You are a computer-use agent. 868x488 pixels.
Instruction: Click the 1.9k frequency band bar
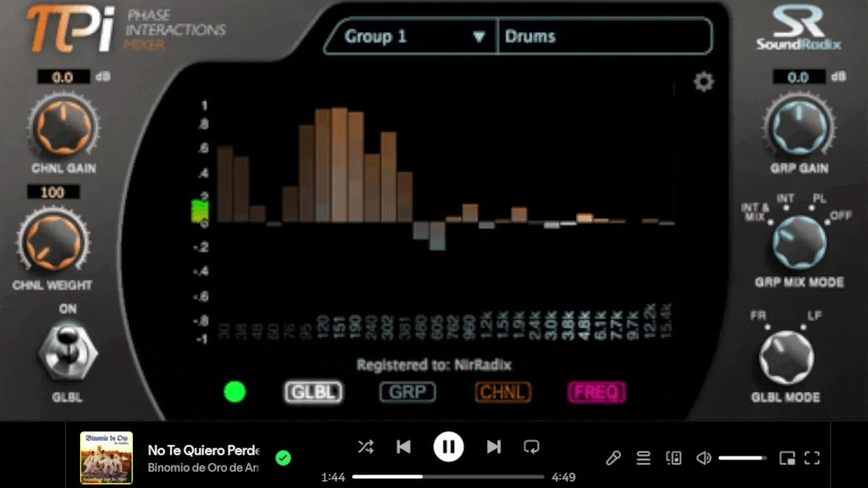(519, 214)
